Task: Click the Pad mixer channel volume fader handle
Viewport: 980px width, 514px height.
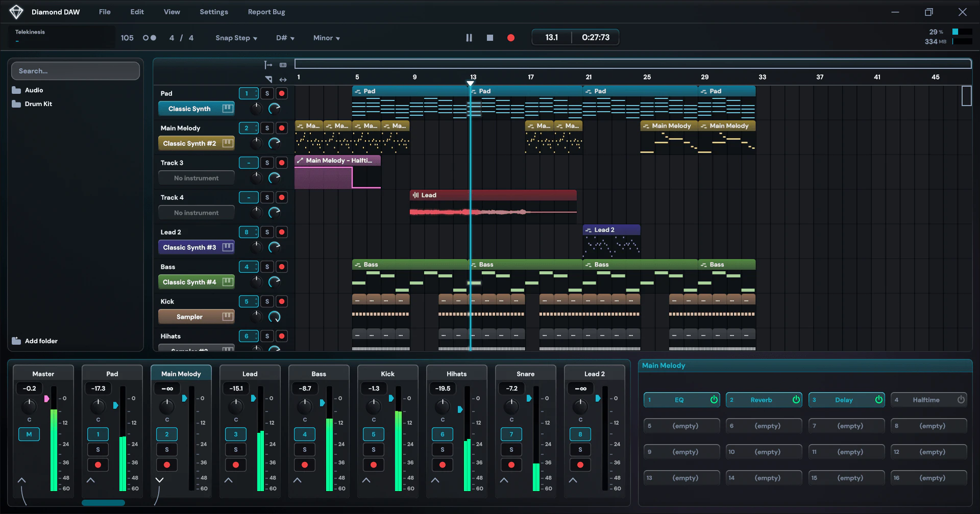Action: (x=116, y=405)
